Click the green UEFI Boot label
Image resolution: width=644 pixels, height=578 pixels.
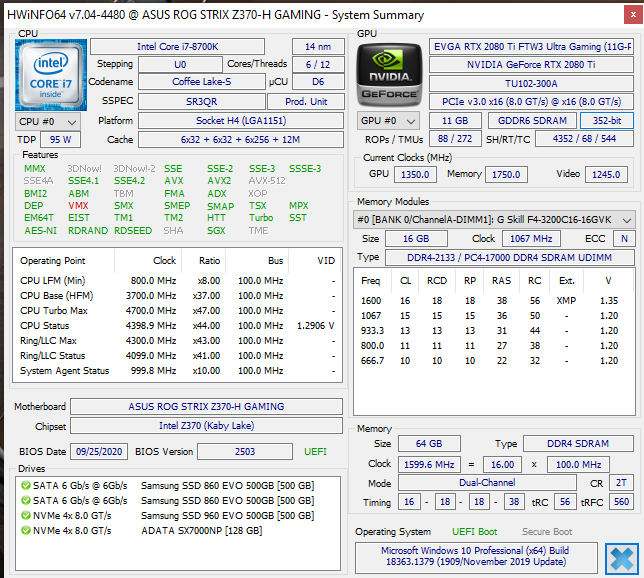pos(474,532)
